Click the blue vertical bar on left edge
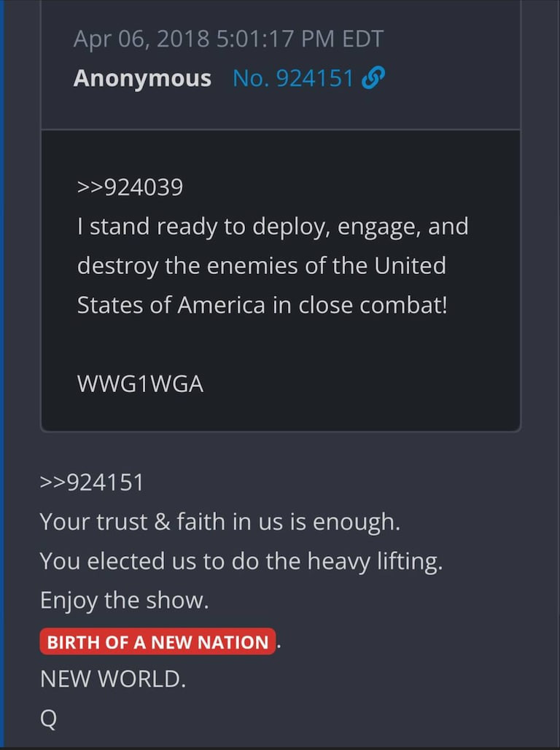The height and width of the screenshot is (750, 560). point(2,373)
